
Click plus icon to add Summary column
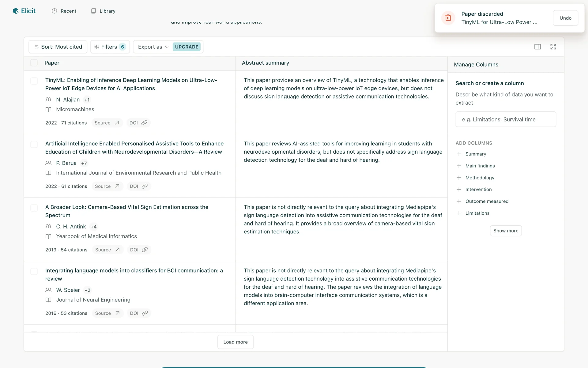point(459,154)
